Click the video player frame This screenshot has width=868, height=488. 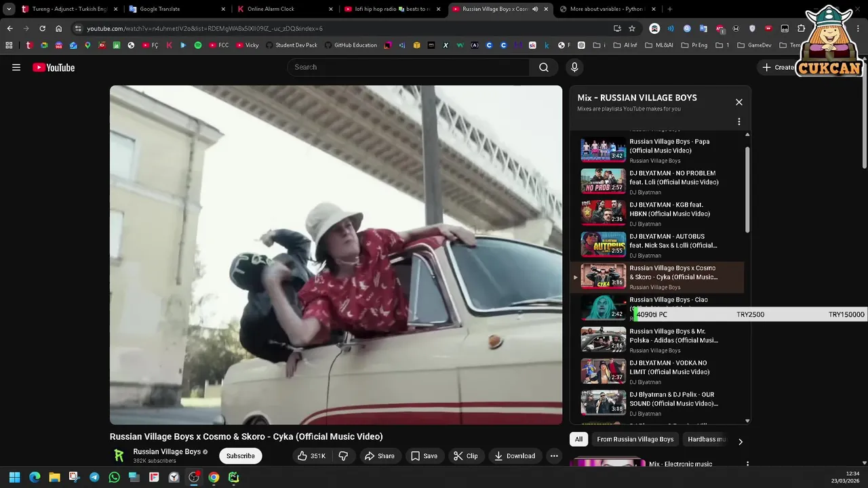[336, 255]
